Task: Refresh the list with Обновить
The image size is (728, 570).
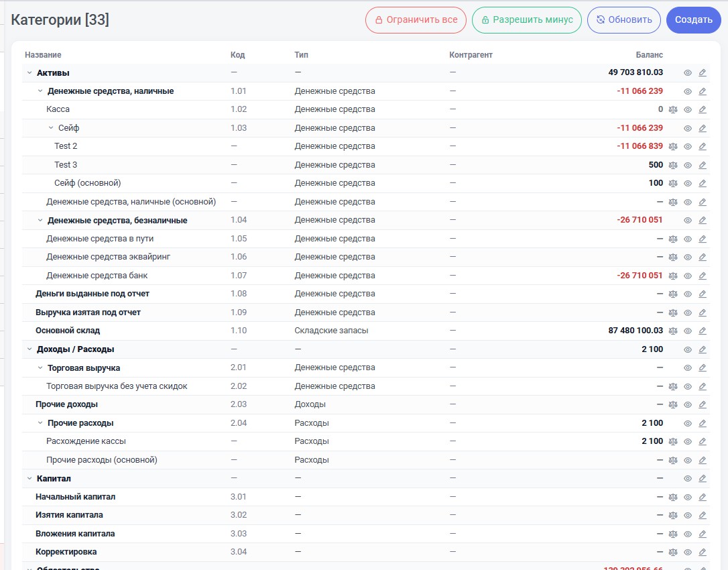Action: [624, 20]
